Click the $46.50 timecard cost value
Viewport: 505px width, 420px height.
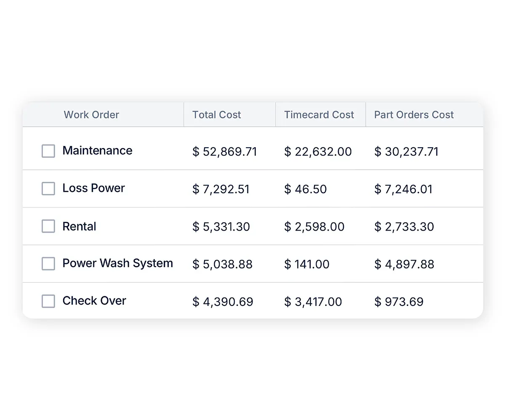[x=306, y=189]
